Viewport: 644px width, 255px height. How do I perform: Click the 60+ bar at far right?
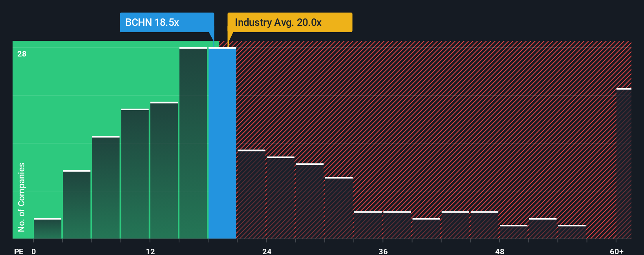tap(624, 164)
